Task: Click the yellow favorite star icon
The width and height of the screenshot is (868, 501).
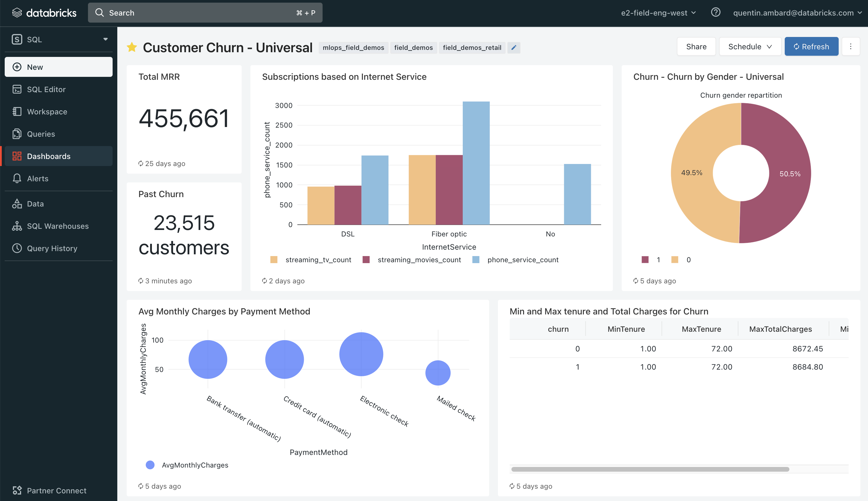Action: (132, 48)
